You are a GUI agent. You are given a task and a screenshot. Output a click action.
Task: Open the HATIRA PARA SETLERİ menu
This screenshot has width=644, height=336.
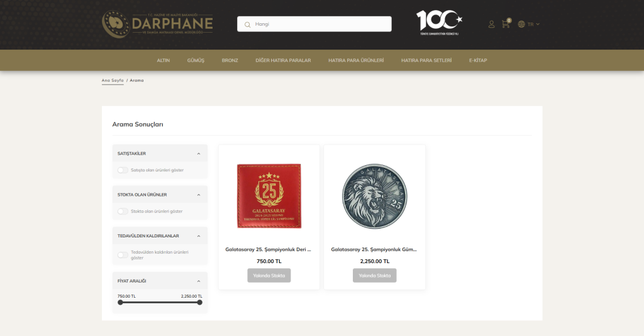pos(426,60)
